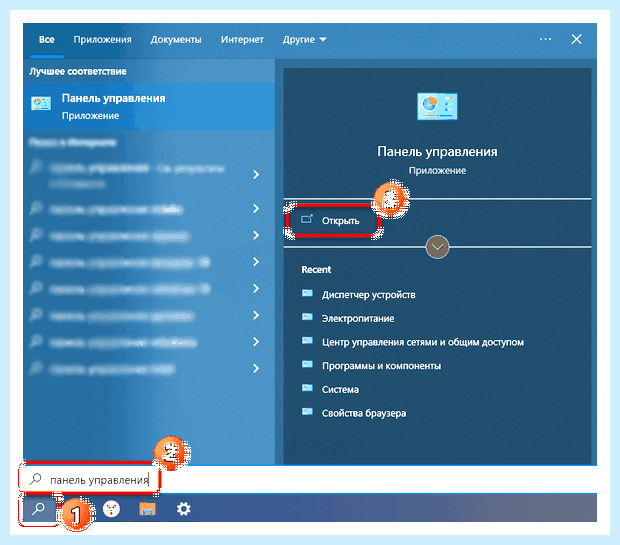Click the icon next to Электропитание
The height and width of the screenshot is (545, 620).
(x=307, y=317)
